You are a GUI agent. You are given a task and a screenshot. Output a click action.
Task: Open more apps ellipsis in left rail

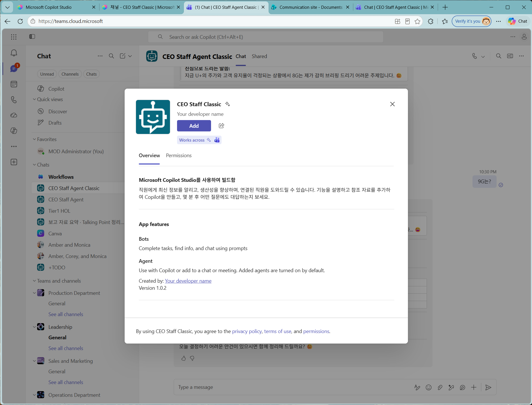[x=14, y=146]
